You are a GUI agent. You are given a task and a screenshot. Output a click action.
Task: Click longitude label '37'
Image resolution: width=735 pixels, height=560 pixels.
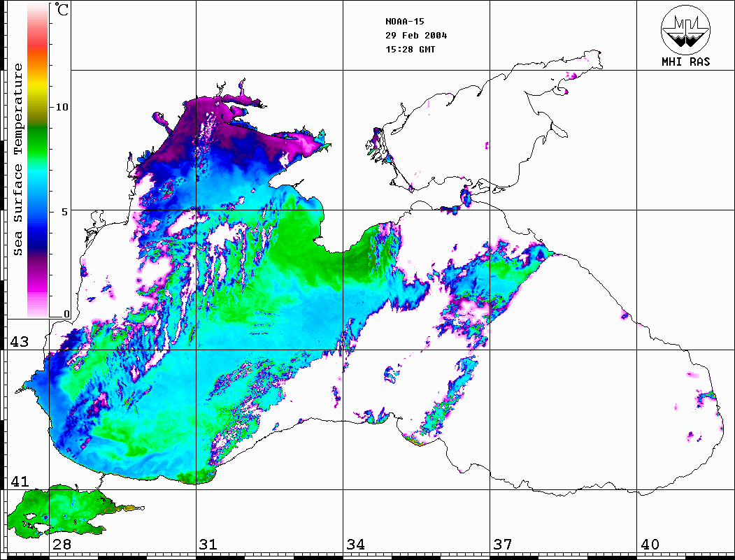(503, 545)
